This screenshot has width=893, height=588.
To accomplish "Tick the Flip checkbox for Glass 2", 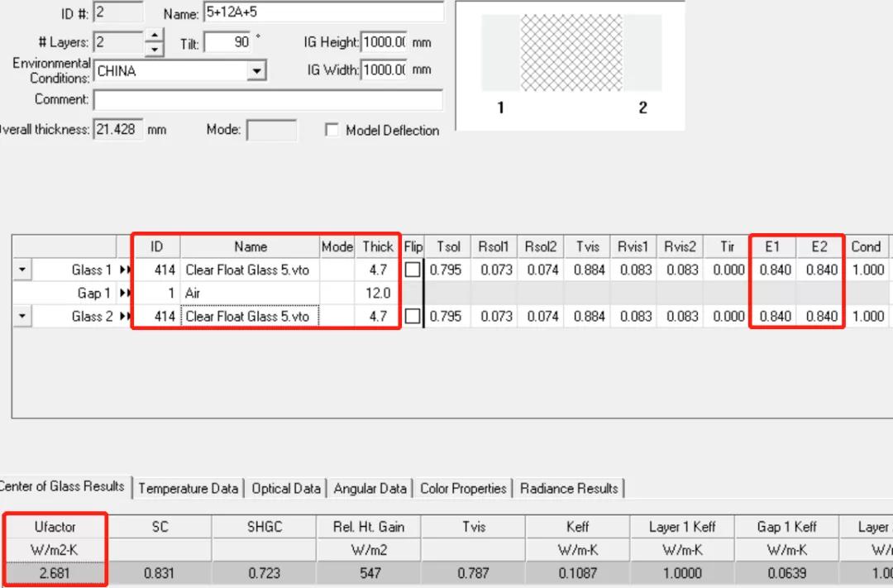I will tap(413, 316).
